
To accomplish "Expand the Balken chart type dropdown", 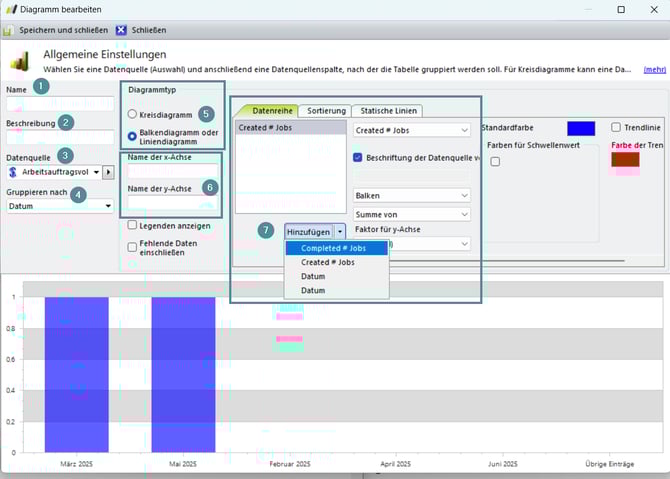I will tap(411, 194).
